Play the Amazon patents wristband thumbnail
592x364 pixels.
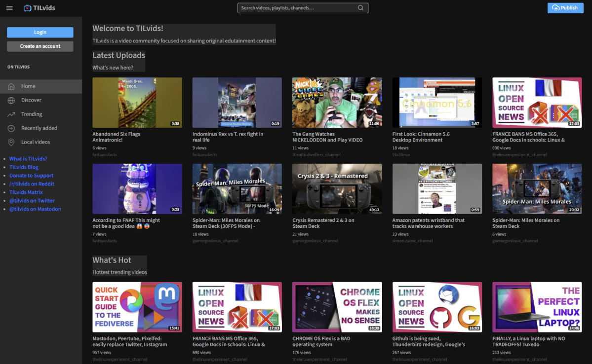(x=437, y=188)
